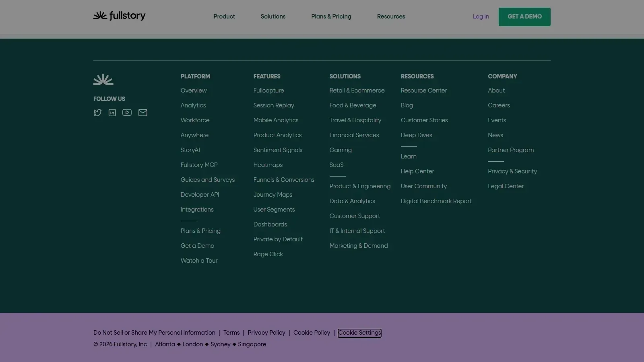Click Cookie Settings button
This screenshot has width=644, height=362.
(x=359, y=333)
